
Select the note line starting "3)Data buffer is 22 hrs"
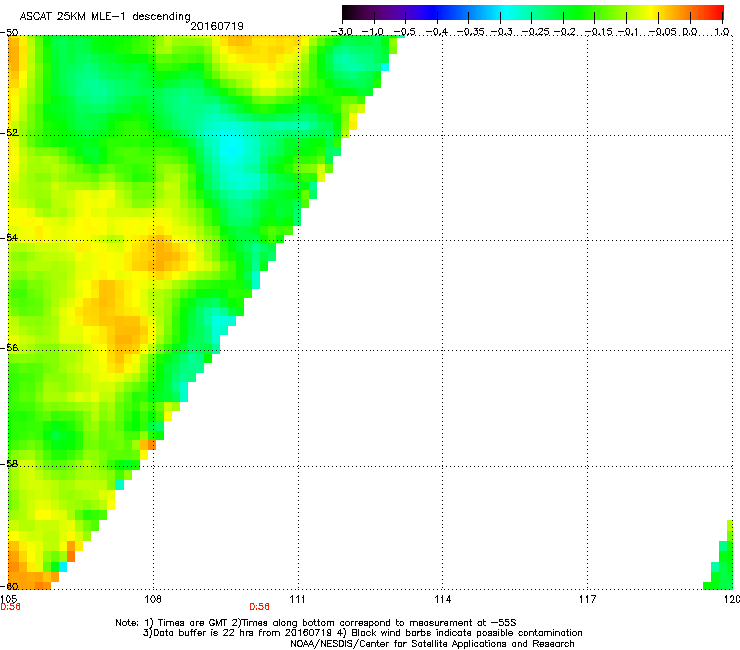pos(362,633)
